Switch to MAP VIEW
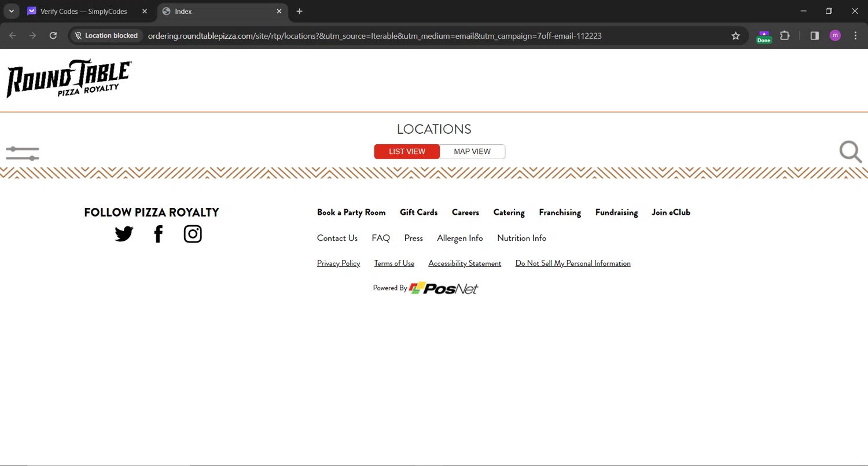Screen dimensions: 868x466 [472, 152]
